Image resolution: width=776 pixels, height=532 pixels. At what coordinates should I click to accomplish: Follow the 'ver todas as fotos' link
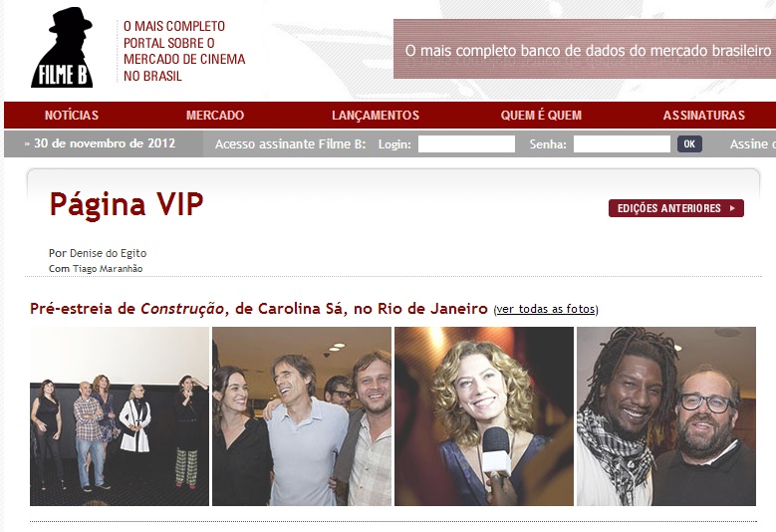[546, 309]
